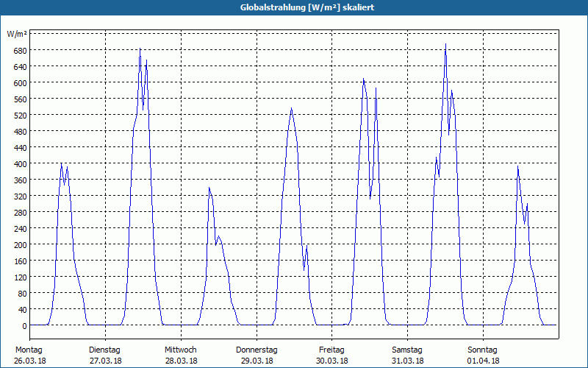Click Wednesday's radiation curve peak
The width and height of the screenshot is (588, 368).
pyautogui.click(x=209, y=188)
